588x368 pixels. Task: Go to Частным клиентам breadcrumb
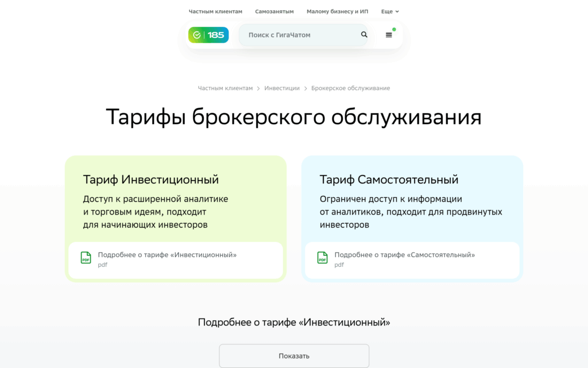pyautogui.click(x=225, y=88)
